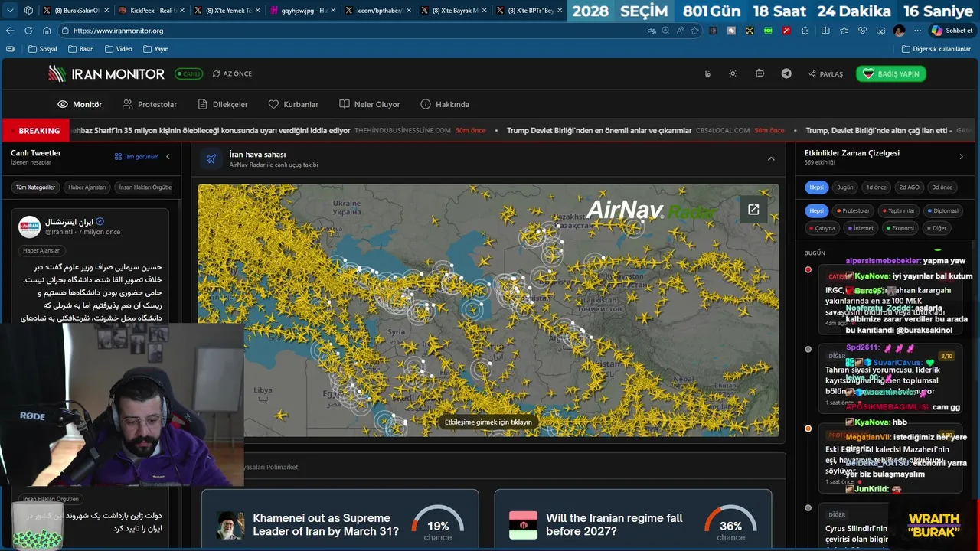
Task: Filter events by Yaptırımlar category
Action: click(x=899, y=210)
